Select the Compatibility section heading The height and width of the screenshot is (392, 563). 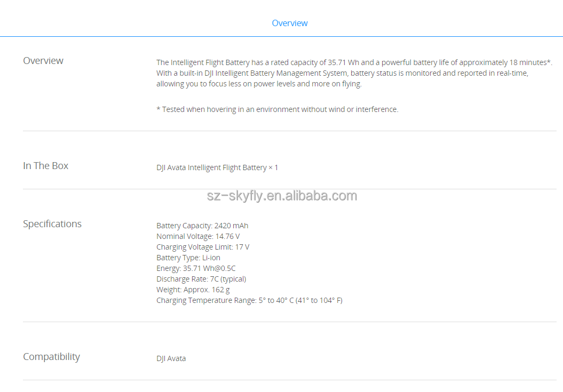click(51, 357)
